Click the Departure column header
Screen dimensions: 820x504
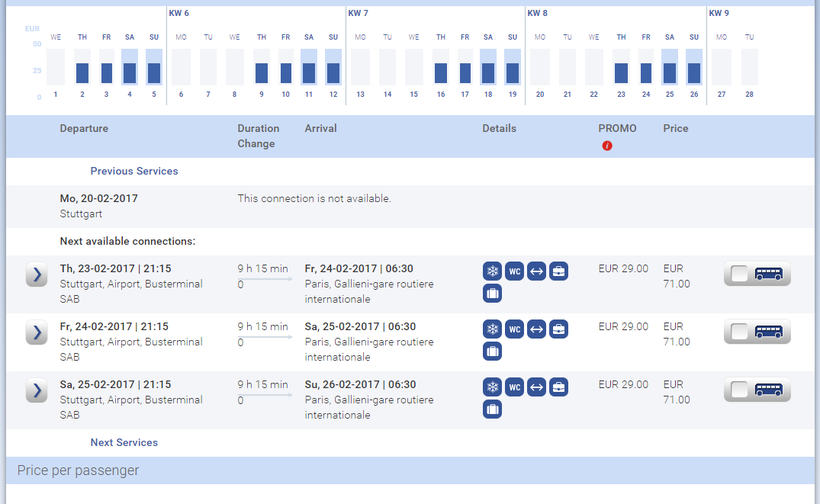click(84, 129)
